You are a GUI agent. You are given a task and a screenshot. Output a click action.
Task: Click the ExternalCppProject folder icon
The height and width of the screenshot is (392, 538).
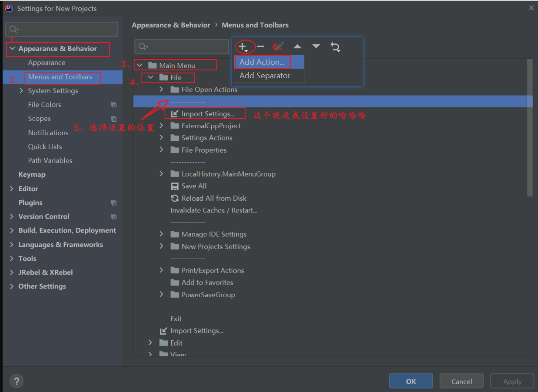(x=175, y=126)
